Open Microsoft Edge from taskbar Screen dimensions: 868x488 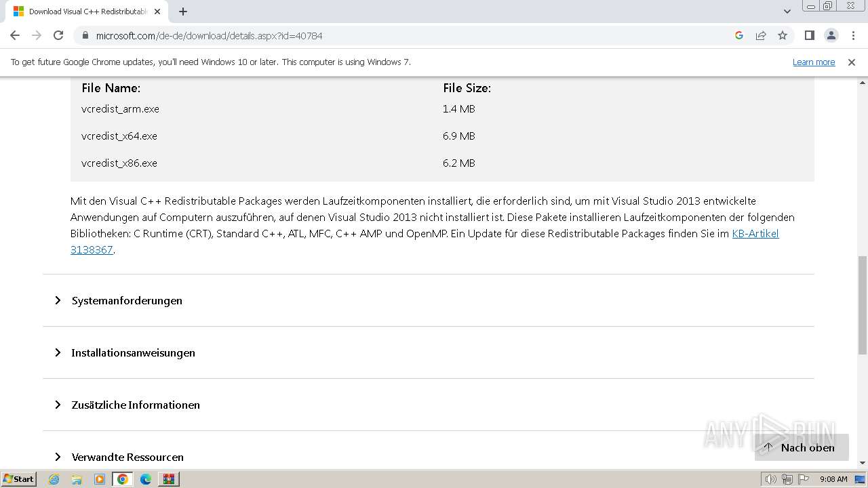tap(146, 479)
